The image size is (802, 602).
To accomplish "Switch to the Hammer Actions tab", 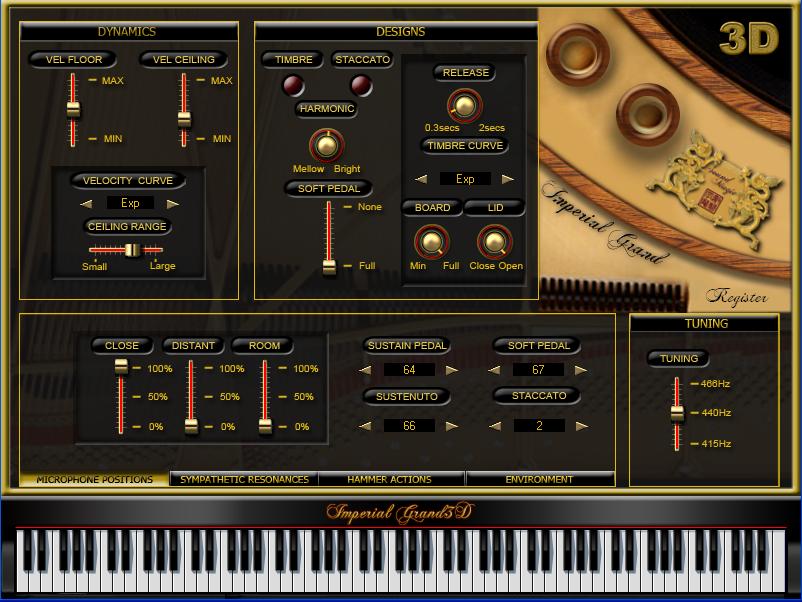I will pyautogui.click(x=389, y=479).
